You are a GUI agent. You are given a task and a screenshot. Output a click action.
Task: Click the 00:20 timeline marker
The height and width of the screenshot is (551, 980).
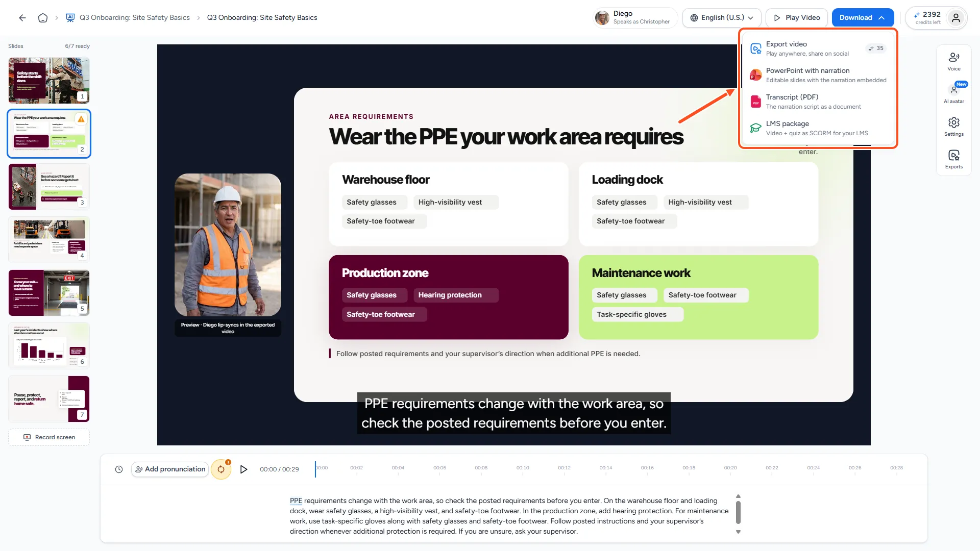730,468
